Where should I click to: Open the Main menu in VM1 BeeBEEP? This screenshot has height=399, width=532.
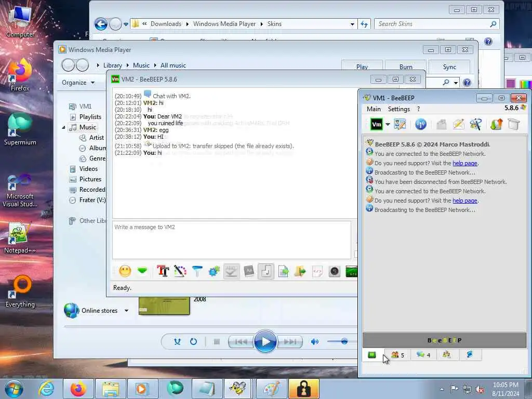coord(374,109)
